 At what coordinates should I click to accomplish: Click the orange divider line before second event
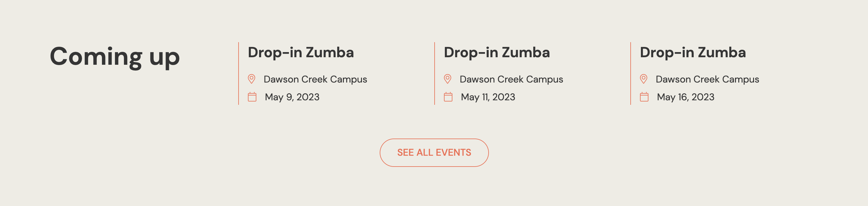tap(435, 73)
